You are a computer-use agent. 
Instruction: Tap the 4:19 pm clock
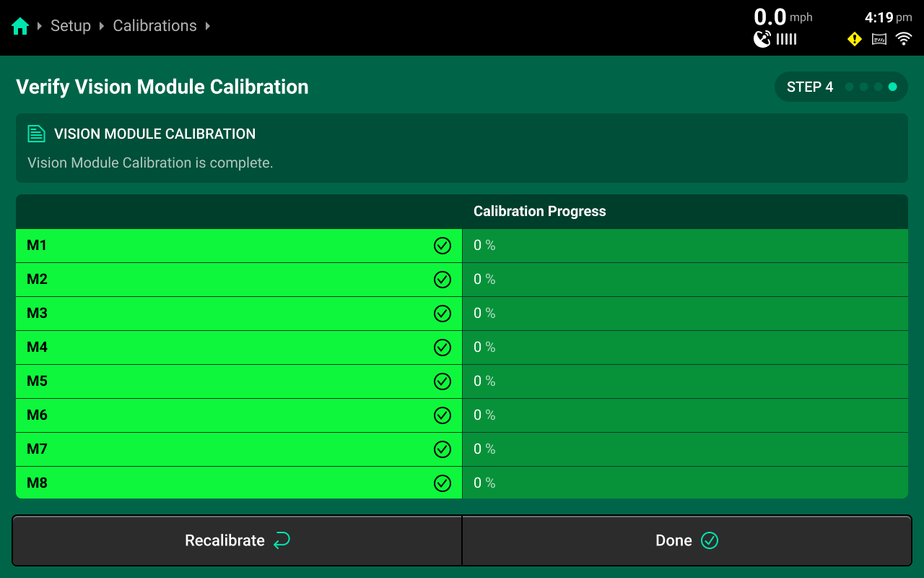(x=889, y=17)
